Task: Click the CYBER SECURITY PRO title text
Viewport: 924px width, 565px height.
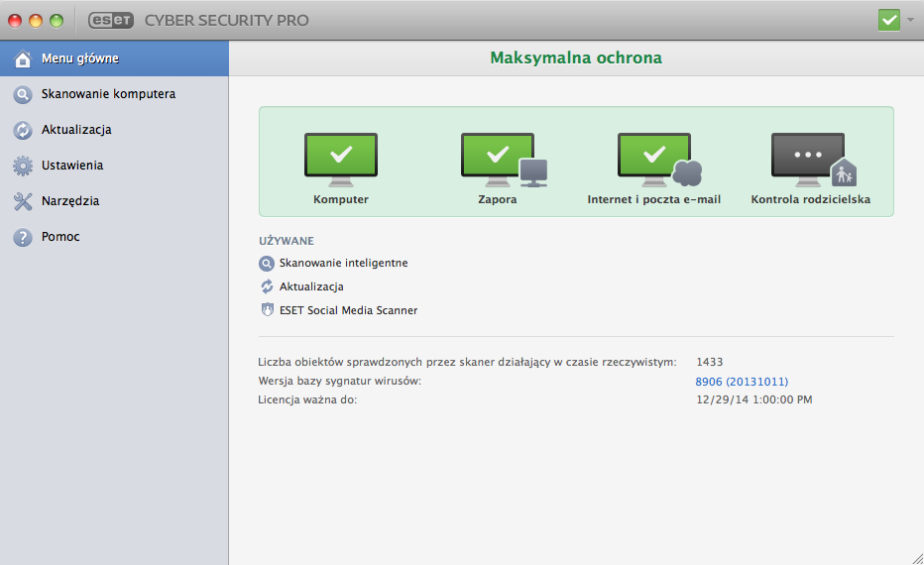Action: pyautogui.click(x=226, y=20)
